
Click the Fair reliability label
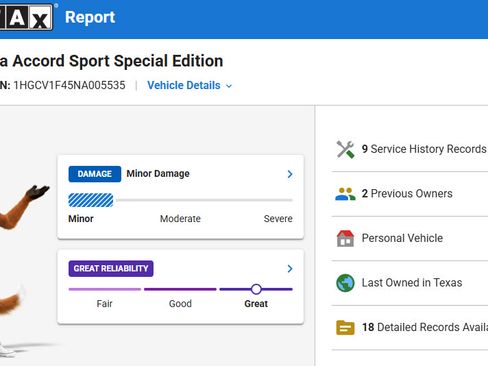105,304
